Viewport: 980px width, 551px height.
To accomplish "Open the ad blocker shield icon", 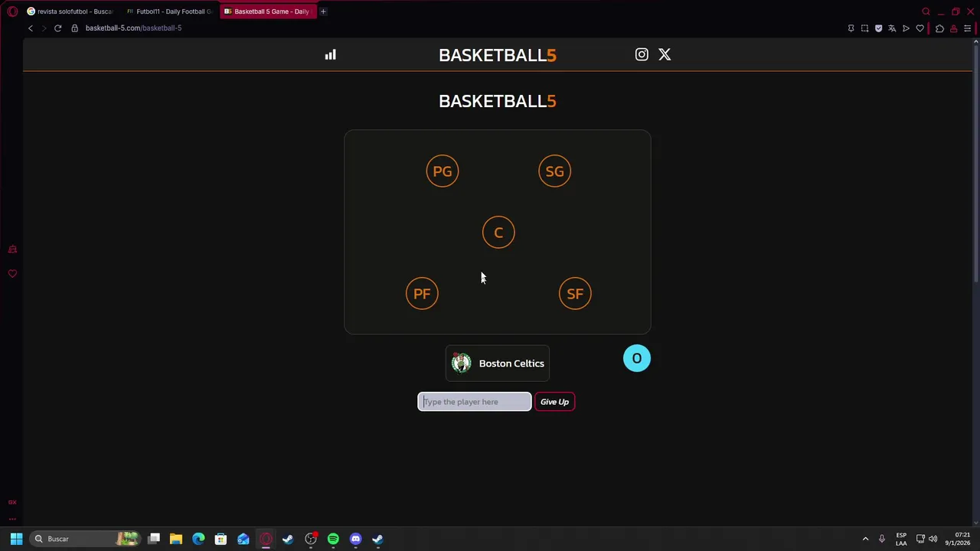I will (878, 28).
